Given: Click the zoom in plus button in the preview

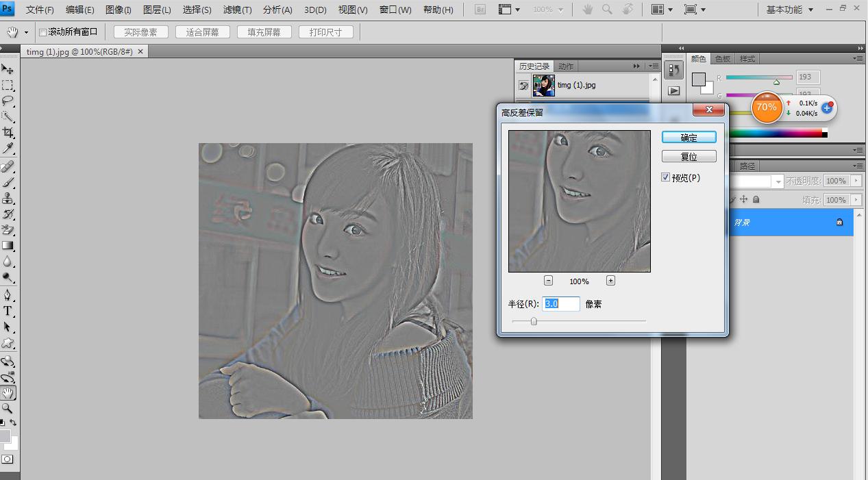Looking at the screenshot, I should click(610, 281).
